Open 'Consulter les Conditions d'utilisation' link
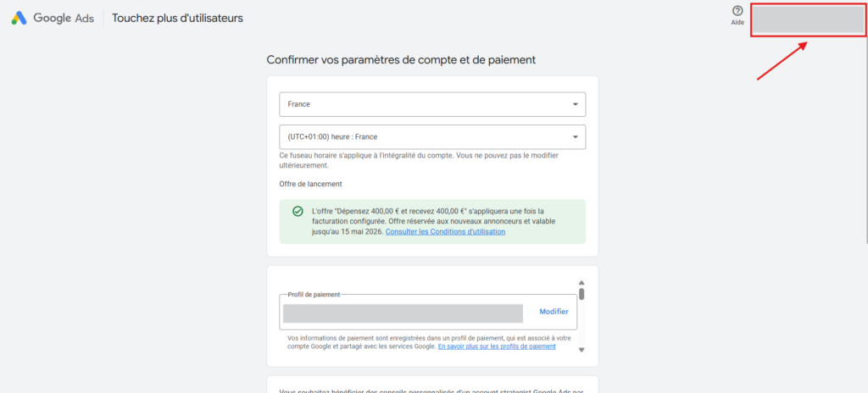Image resolution: width=868 pixels, height=393 pixels. [x=445, y=231]
